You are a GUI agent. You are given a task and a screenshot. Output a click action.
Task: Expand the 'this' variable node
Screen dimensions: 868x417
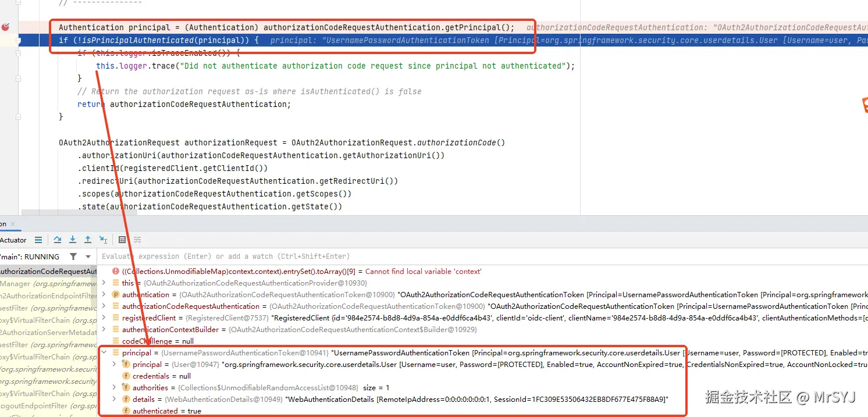click(104, 283)
